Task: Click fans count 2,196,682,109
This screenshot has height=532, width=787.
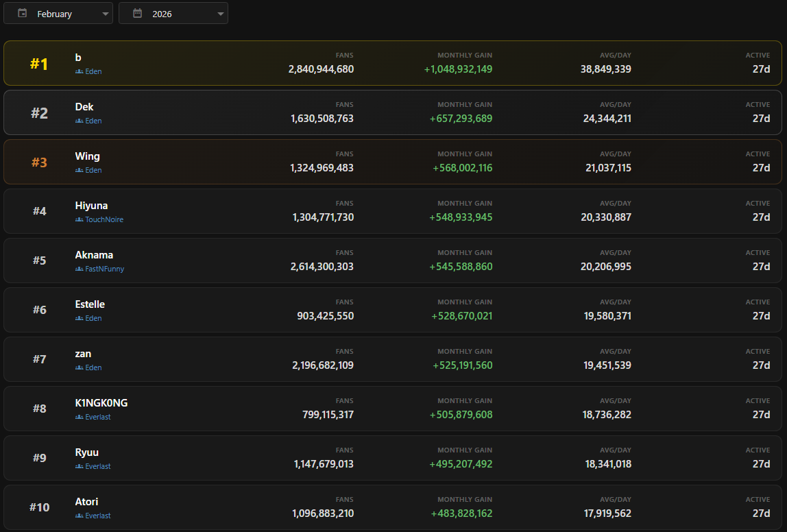Action: [323, 365]
